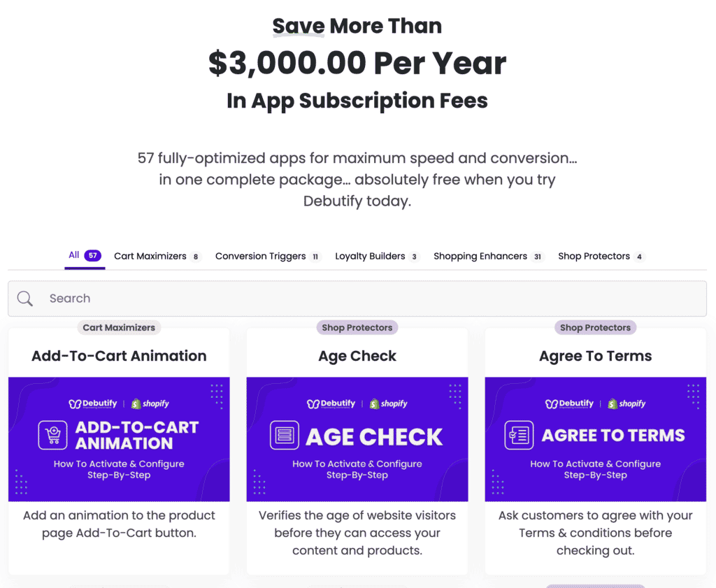Click Shopify logo in Agree To Terms banner
Image resolution: width=716 pixels, height=588 pixels.
(626, 403)
